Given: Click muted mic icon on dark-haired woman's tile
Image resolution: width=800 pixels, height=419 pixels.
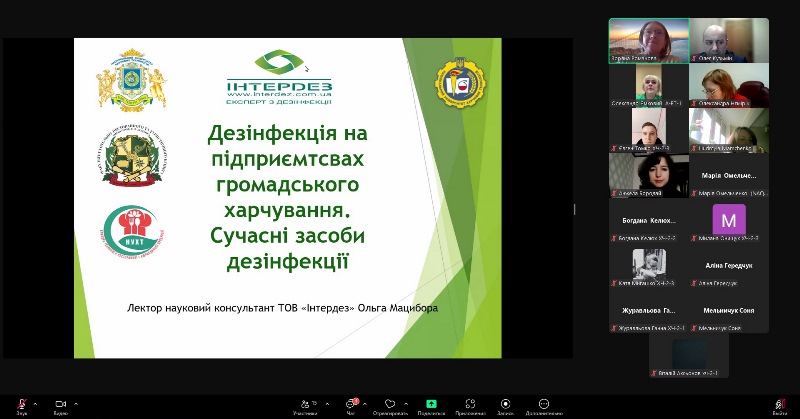Looking at the screenshot, I should (x=614, y=193).
